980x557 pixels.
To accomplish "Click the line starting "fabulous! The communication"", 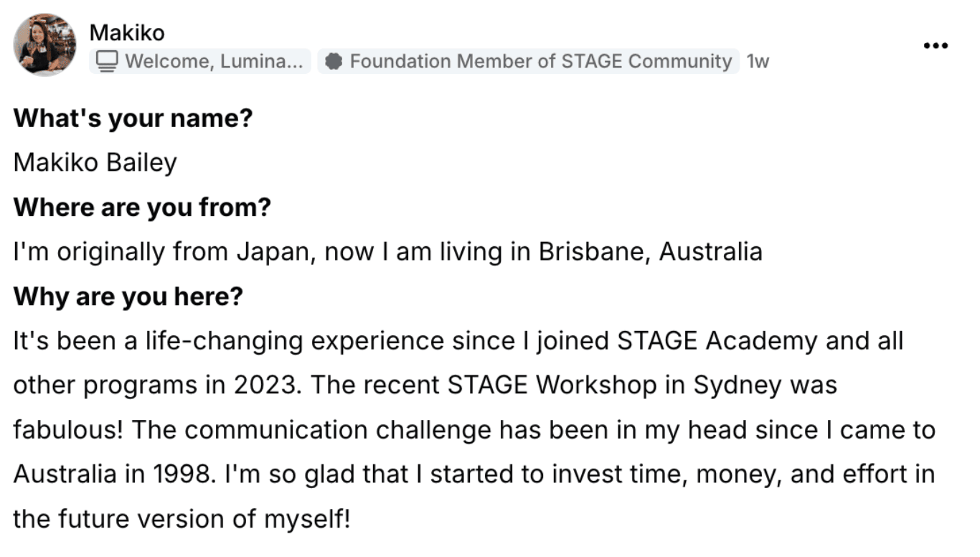I will pyautogui.click(x=473, y=430).
